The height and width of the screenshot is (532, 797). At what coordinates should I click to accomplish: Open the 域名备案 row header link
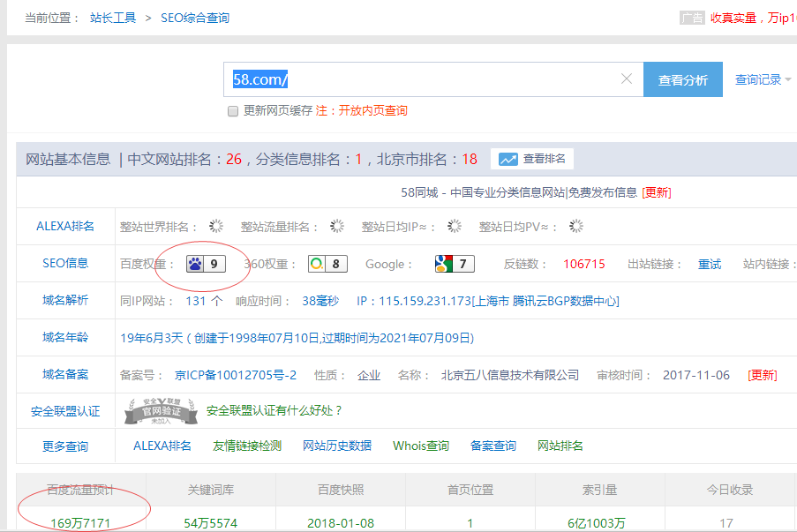(65, 374)
